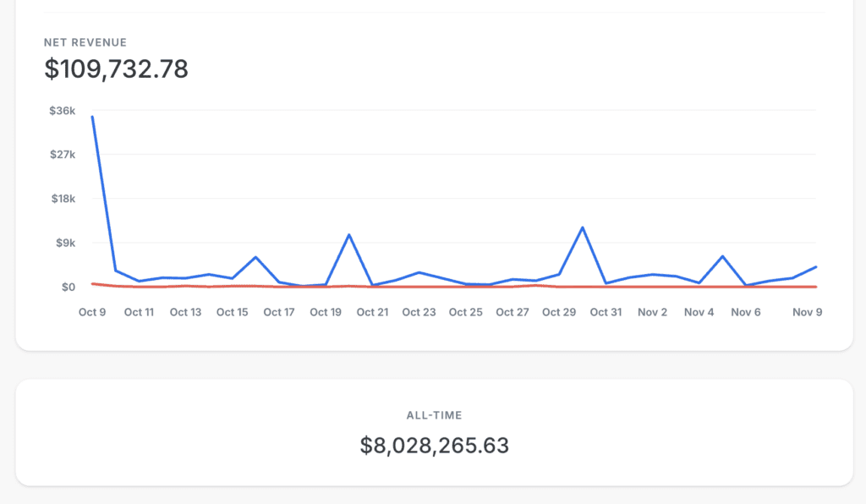Select the $109,732.78 net revenue figure
The image size is (866, 504).
click(x=118, y=69)
